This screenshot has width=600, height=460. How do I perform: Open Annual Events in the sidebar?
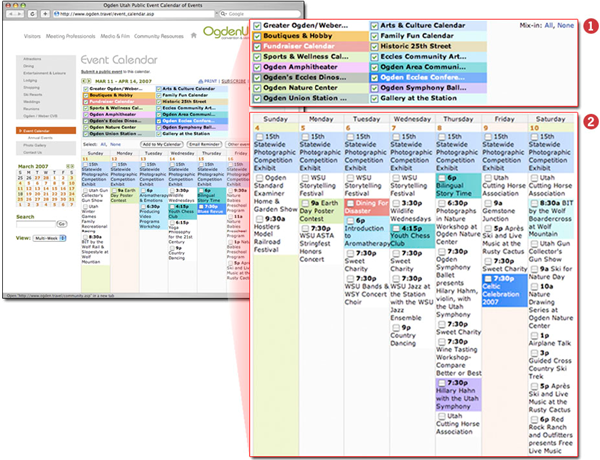40,138
